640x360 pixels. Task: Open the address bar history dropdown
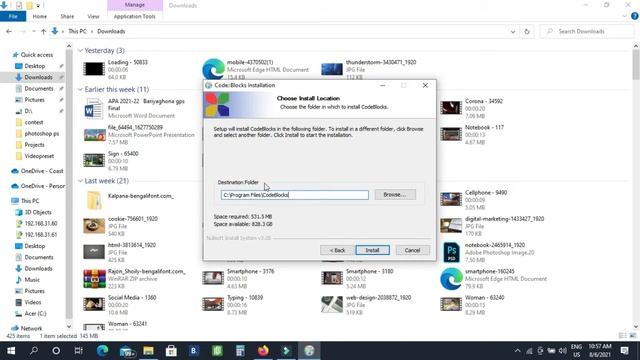(x=513, y=31)
